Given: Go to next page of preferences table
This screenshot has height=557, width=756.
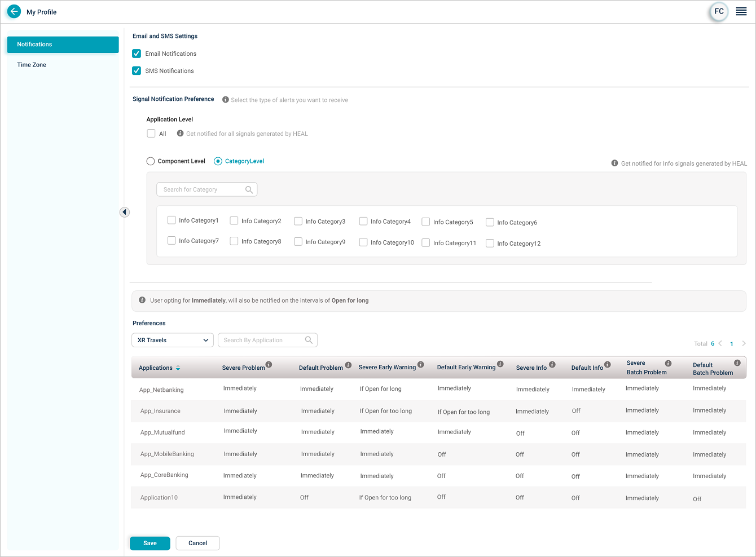Looking at the screenshot, I should pyautogui.click(x=744, y=343).
